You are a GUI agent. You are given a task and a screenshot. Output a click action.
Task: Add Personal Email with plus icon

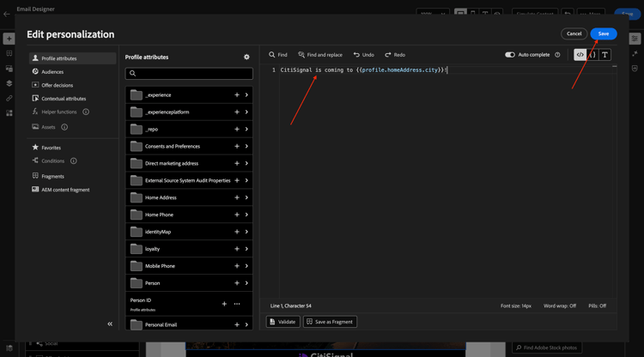[237, 324]
